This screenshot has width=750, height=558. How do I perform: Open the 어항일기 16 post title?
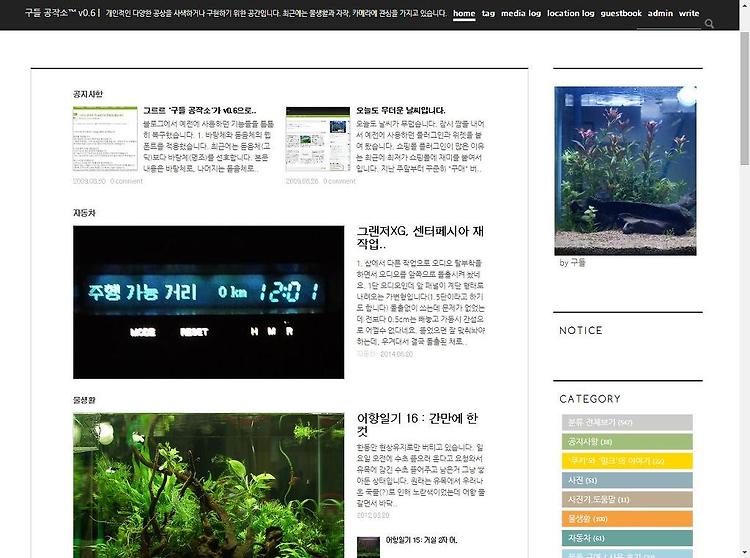(417, 425)
